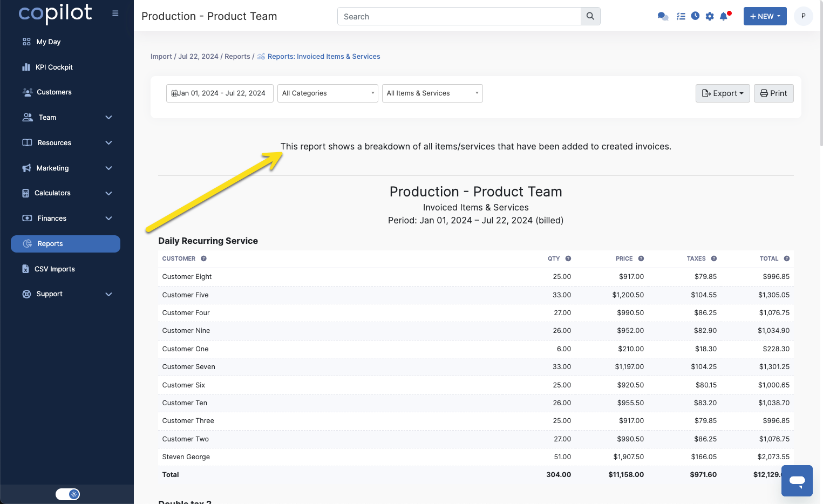The image size is (823, 504).
Task: Click Steven George's 51.00 quantity
Action: click(x=562, y=457)
